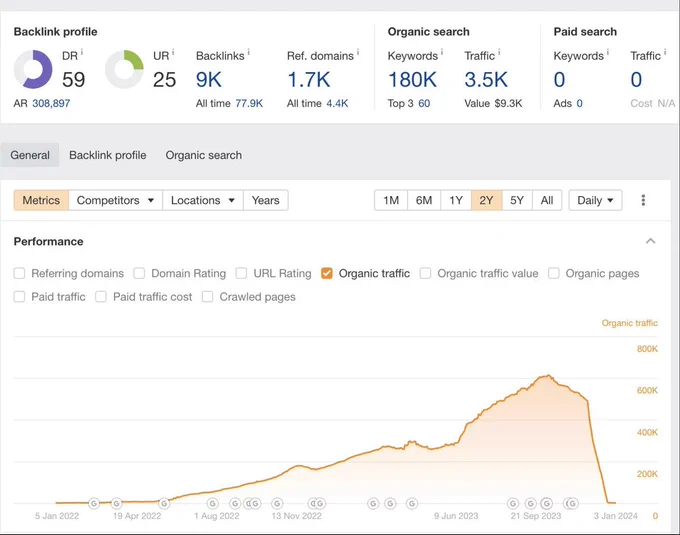
Task: Open the Daily interval dropdown
Action: [x=595, y=200]
